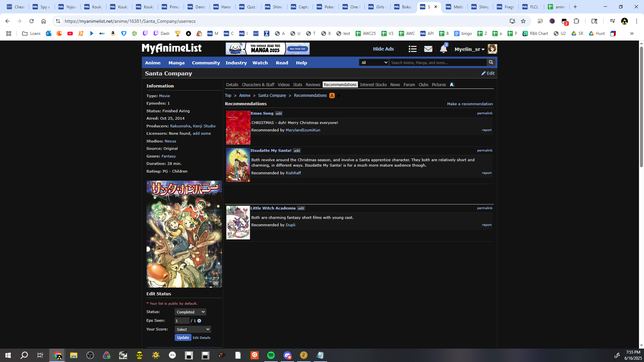Click the Update button

pos(183,338)
